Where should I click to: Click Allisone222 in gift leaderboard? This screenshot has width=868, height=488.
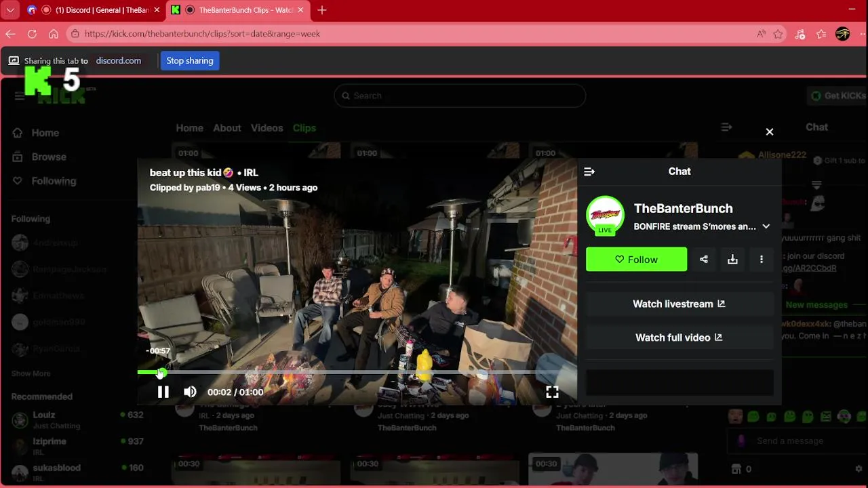782,155
